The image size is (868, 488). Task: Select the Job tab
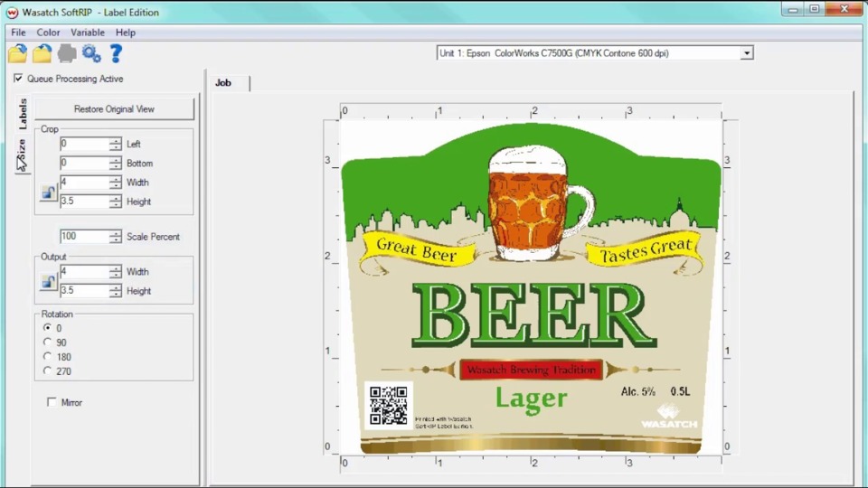(x=223, y=83)
